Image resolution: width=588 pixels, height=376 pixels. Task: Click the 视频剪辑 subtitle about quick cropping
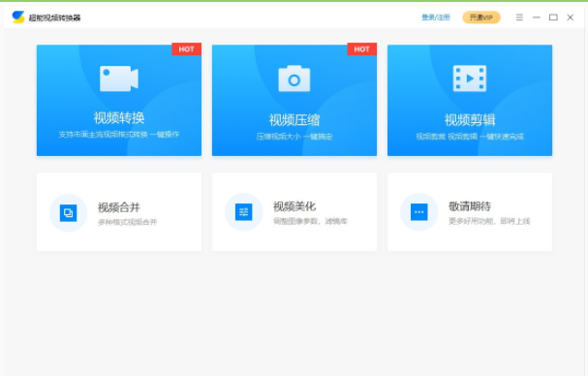coord(470,137)
